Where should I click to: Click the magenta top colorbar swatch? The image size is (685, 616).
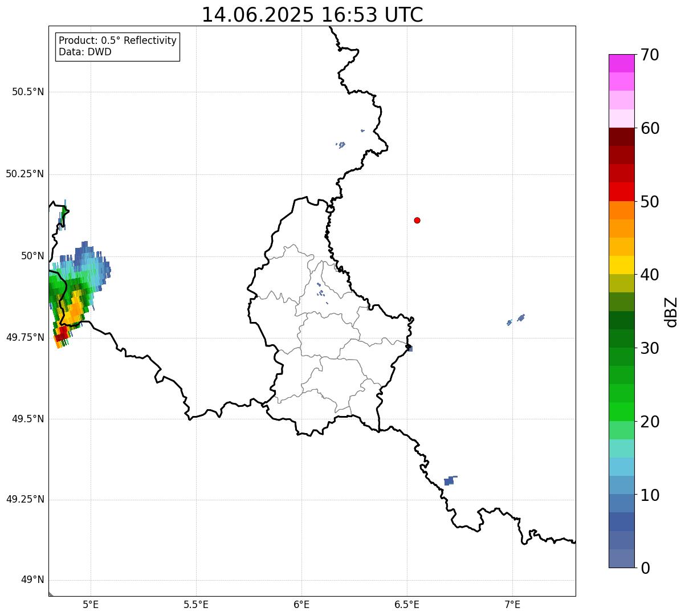click(x=621, y=63)
